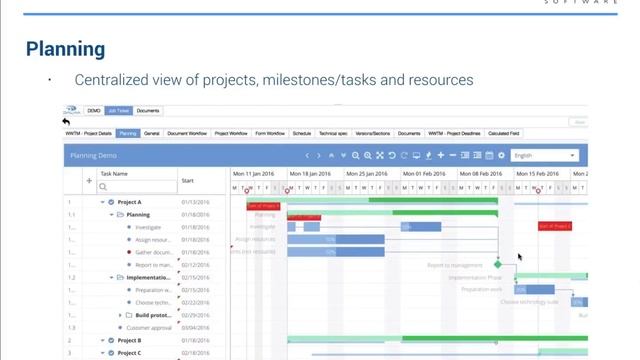The width and height of the screenshot is (640, 360).
Task: Click the checkmark icon beside Project A
Action: (111, 202)
